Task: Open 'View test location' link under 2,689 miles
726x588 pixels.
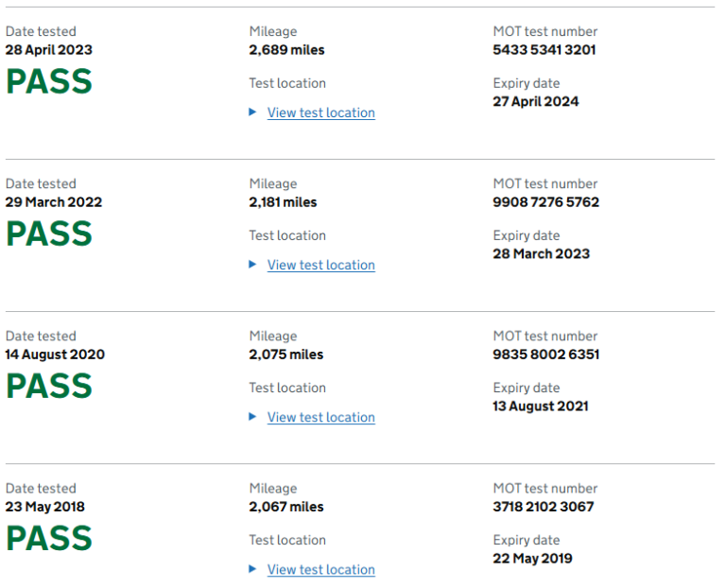Action: [320, 112]
